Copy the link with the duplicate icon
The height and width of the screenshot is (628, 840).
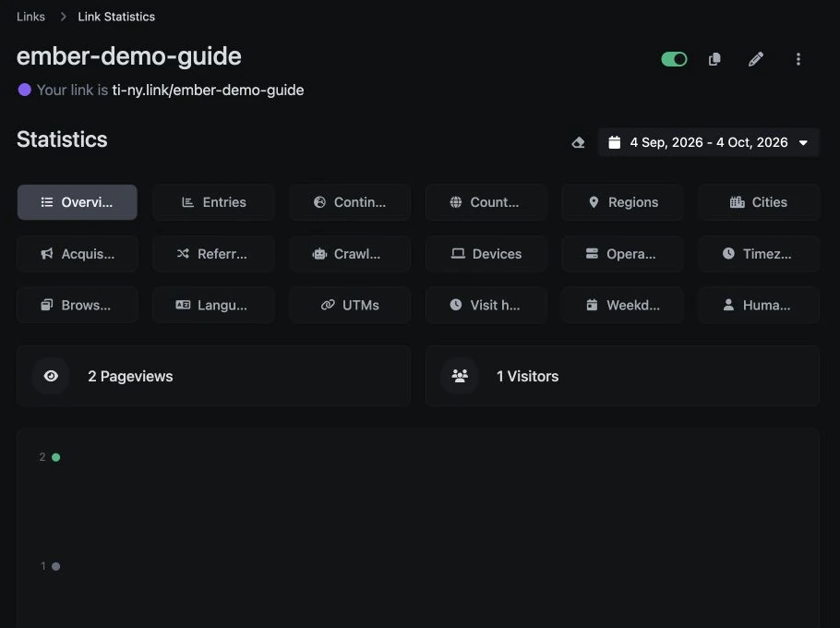tap(714, 59)
